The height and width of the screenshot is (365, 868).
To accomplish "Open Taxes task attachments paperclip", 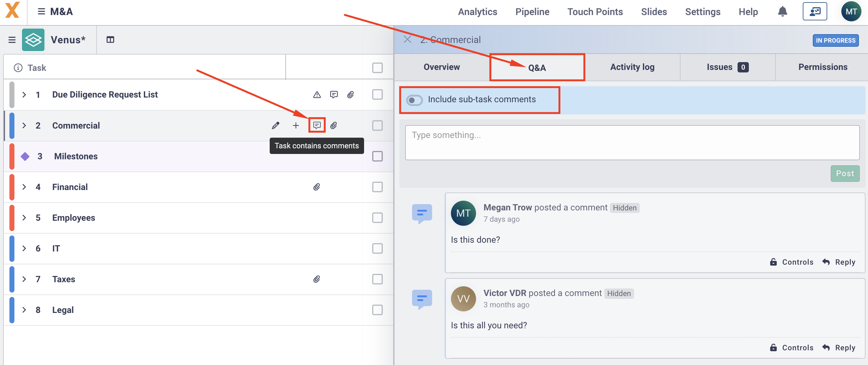I will point(316,279).
